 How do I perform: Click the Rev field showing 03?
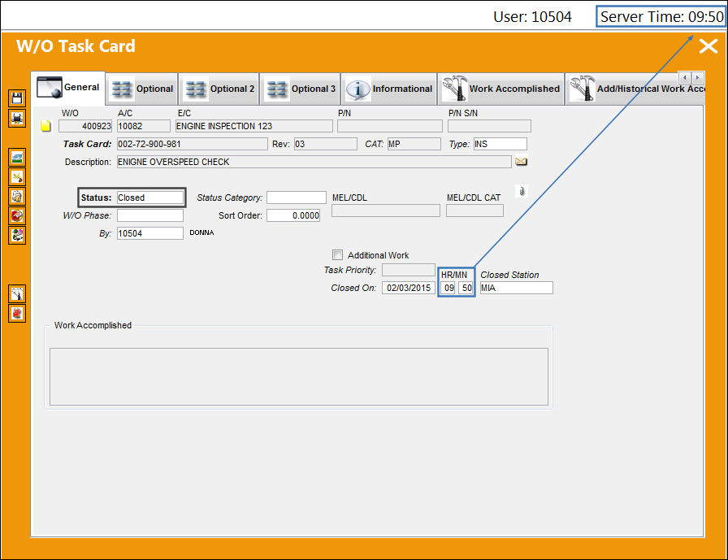[x=326, y=144]
